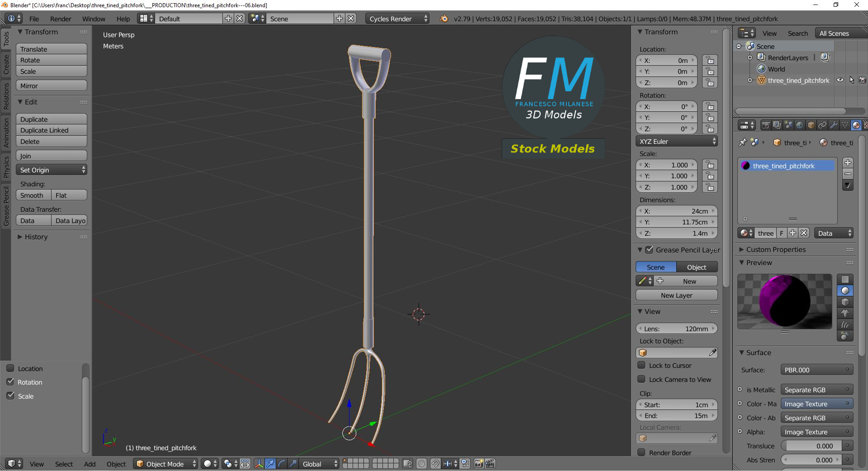Toggle fake user F for the material
Screen dimensions: 868x471
(x=781, y=233)
